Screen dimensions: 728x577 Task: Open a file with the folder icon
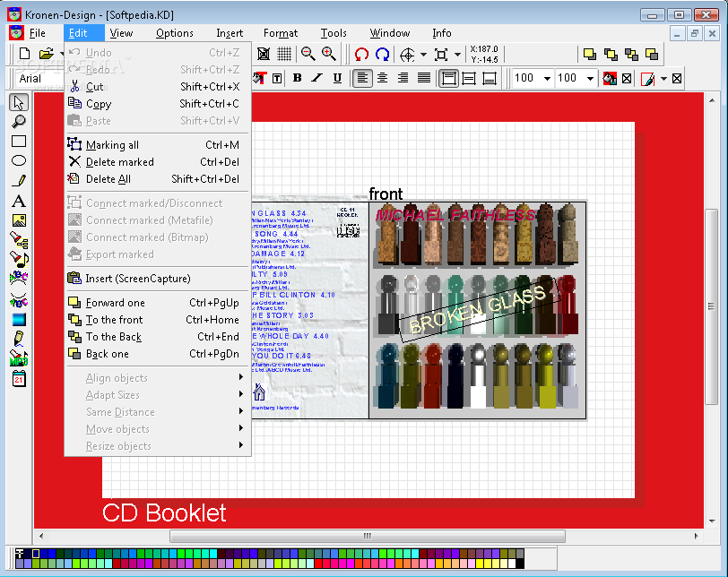46,55
